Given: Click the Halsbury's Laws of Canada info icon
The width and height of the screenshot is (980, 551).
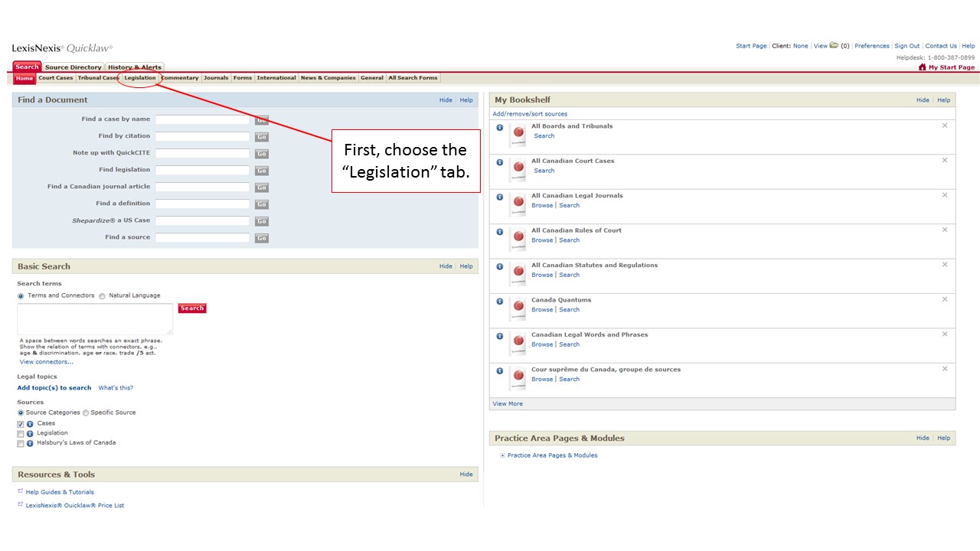Looking at the screenshot, I should coord(30,443).
